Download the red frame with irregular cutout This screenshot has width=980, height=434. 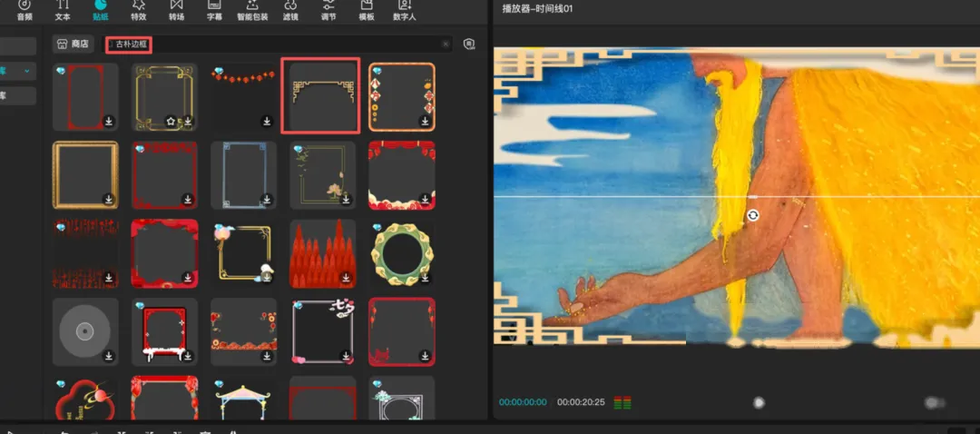point(188,278)
